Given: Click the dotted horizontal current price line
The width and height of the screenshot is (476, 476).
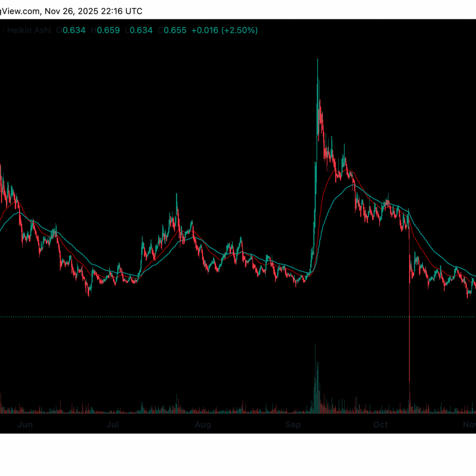Looking at the screenshot, I should 238,317.
